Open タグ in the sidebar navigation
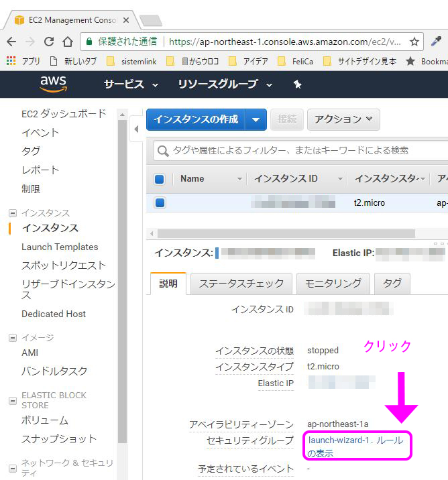Screen dimensions: 448x480 click(x=31, y=152)
